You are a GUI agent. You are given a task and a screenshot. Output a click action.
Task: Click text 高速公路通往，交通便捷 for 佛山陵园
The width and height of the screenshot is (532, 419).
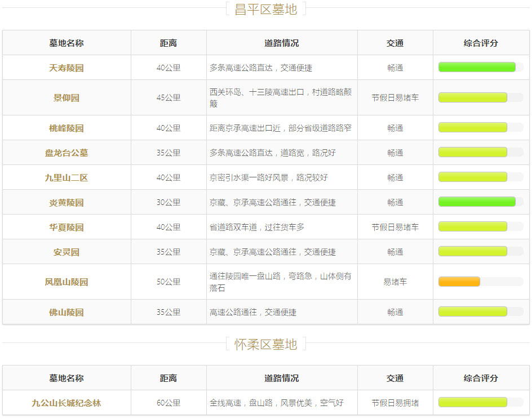(253, 312)
